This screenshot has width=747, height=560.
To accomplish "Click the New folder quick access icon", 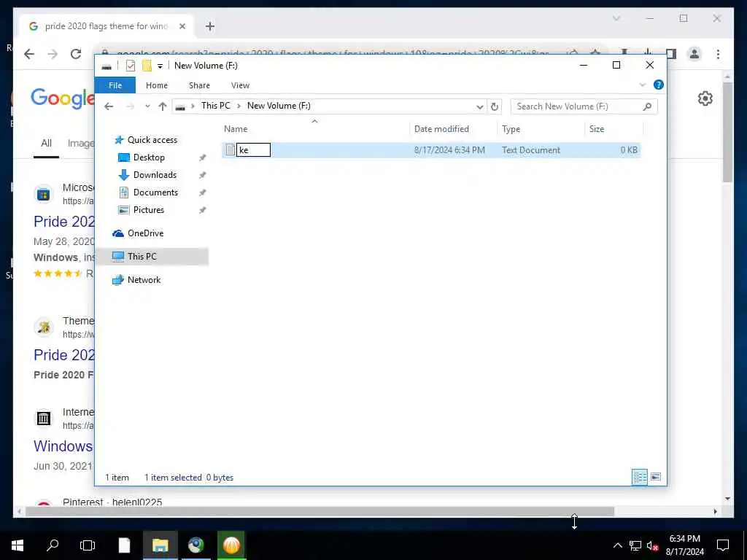I will coord(147,66).
